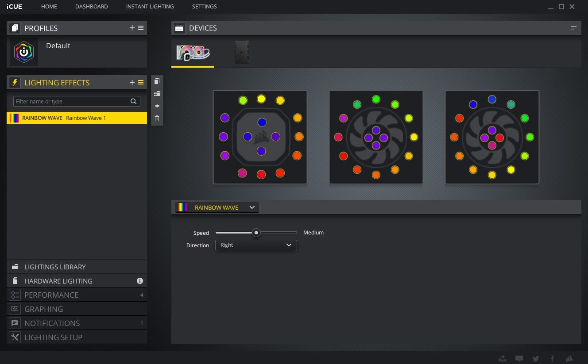The width and height of the screenshot is (588, 364).
Task: Open INSTANT LIGHTING from the top menu
Action: pos(150,7)
